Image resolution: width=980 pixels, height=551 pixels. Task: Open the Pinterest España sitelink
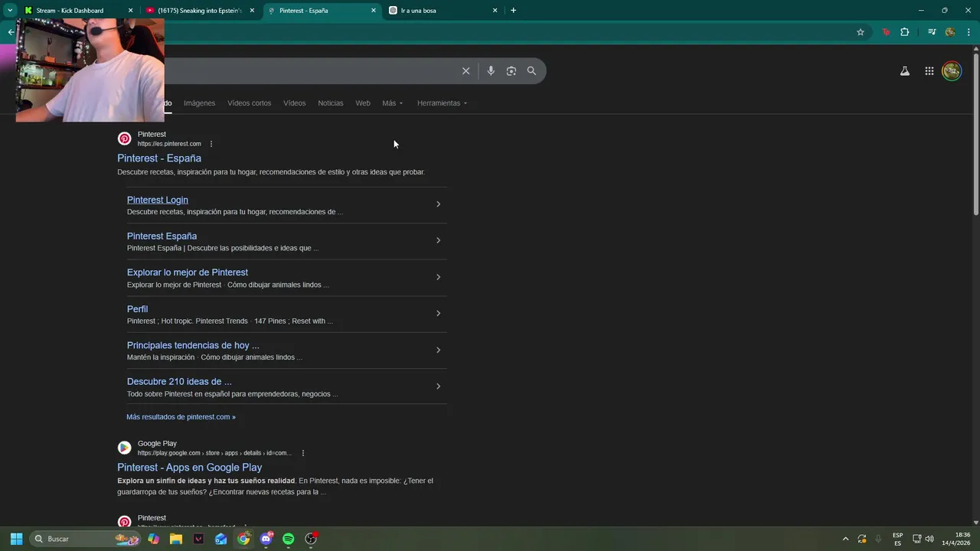[x=162, y=236]
